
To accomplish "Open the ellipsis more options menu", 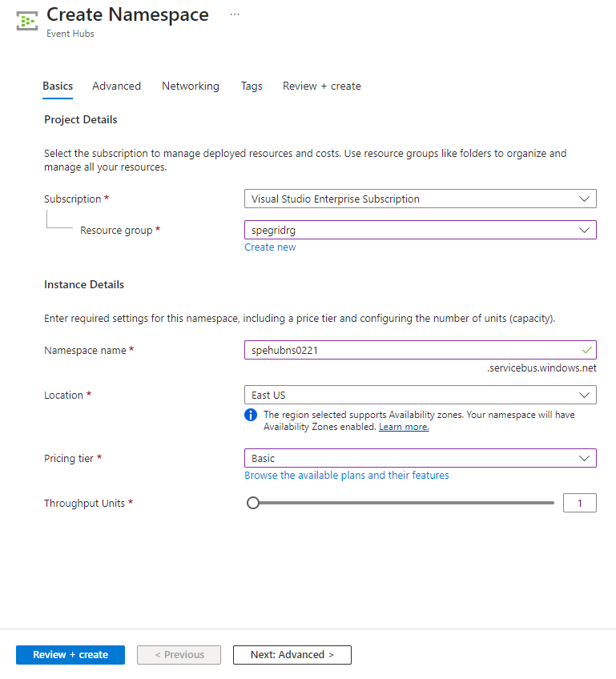I will point(235,14).
